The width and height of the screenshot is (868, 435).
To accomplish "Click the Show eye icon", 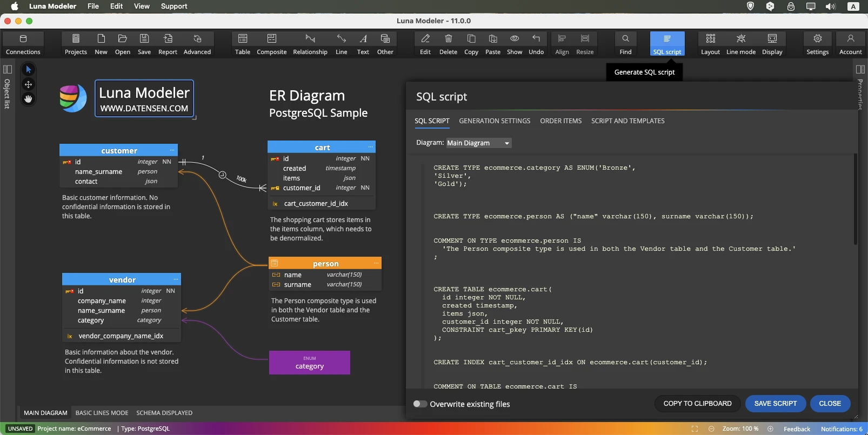I will [515, 44].
